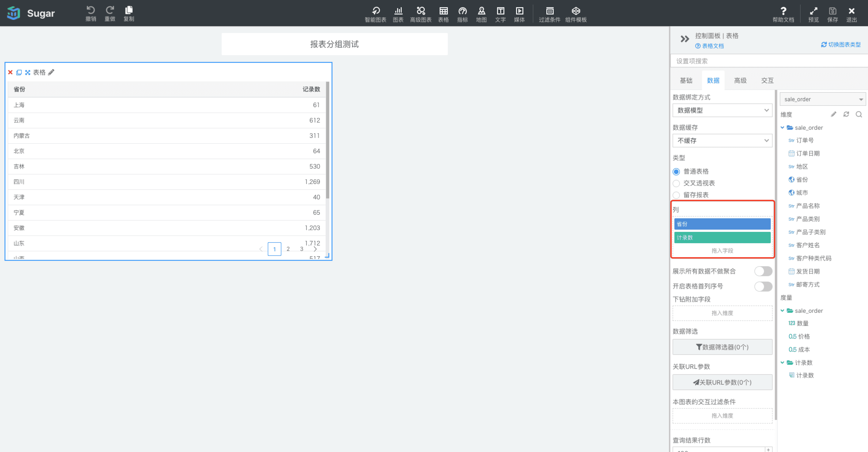
Task: Delete the table widget with red X
Action: tap(10, 72)
